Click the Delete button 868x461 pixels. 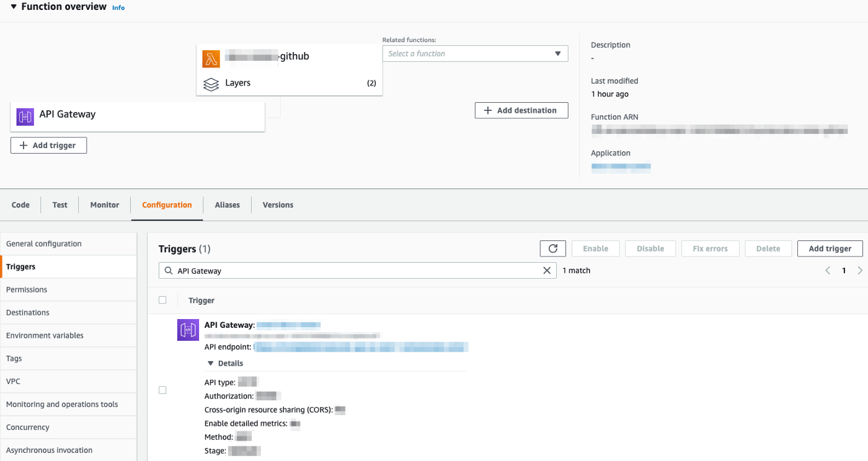[x=768, y=248]
